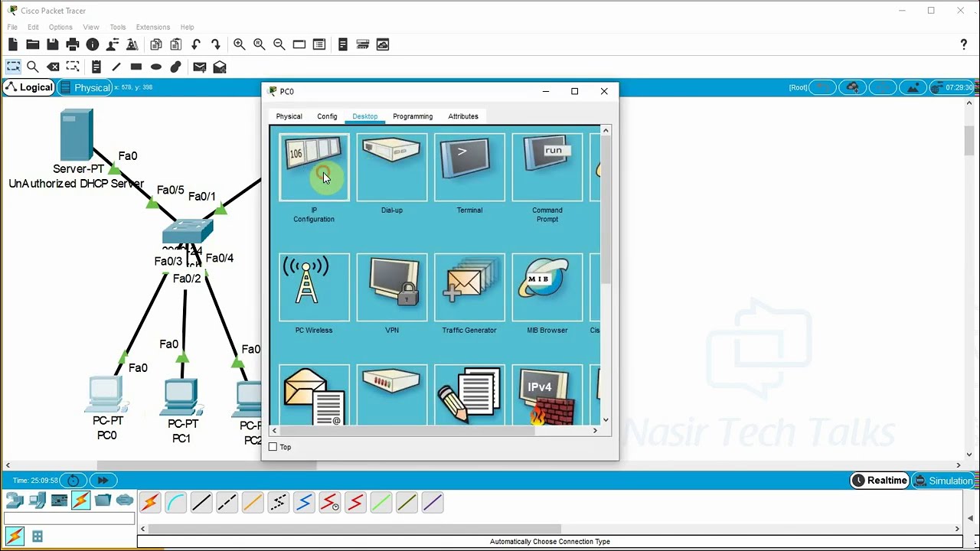Choose the copper cross-over dashed cable
The width and height of the screenshot is (980, 551).
(227, 503)
